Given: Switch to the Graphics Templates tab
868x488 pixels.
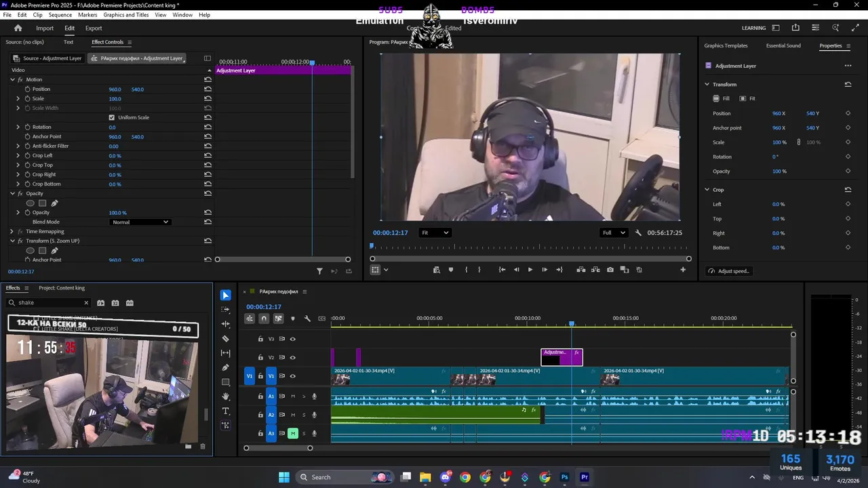Looking at the screenshot, I should (726, 45).
